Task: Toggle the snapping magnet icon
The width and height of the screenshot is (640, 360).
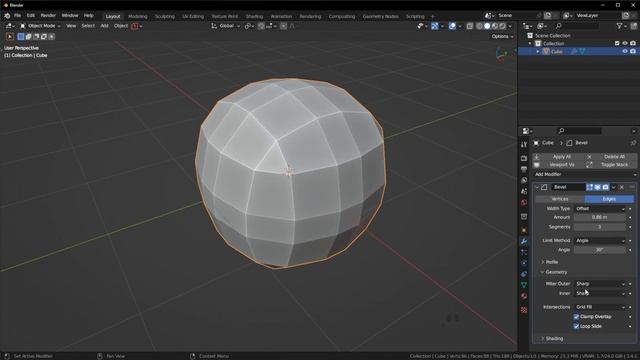Action: [x=261, y=26]
